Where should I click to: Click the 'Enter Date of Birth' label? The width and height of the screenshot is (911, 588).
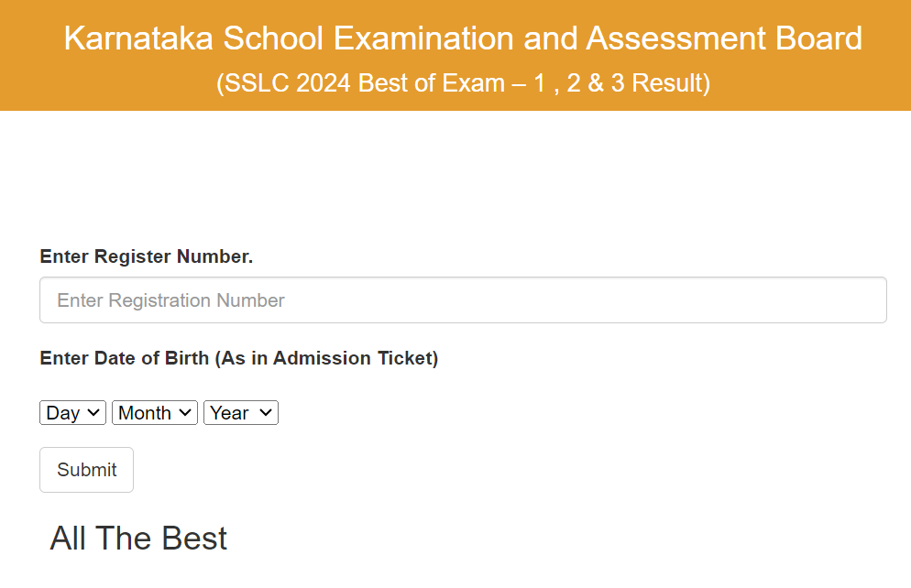(x=125, y=358)
